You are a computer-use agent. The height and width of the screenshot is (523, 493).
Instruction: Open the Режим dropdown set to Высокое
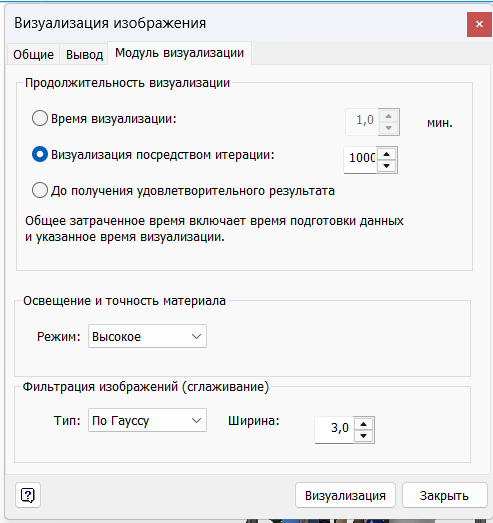tap(147, 336)
